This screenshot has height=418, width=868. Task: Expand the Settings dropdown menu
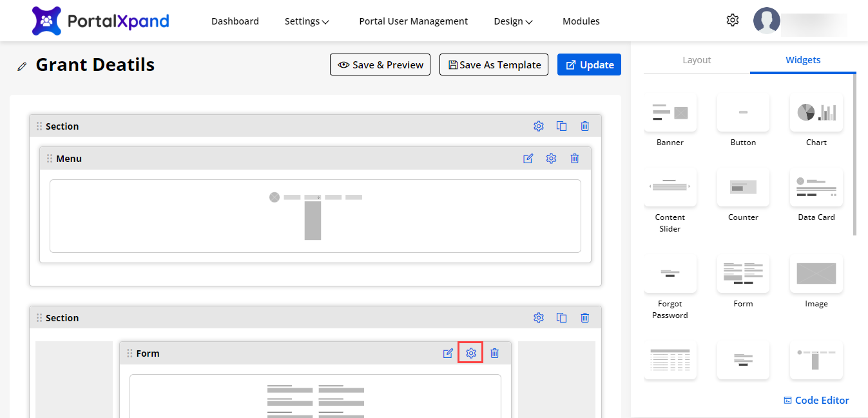(307, 21)
